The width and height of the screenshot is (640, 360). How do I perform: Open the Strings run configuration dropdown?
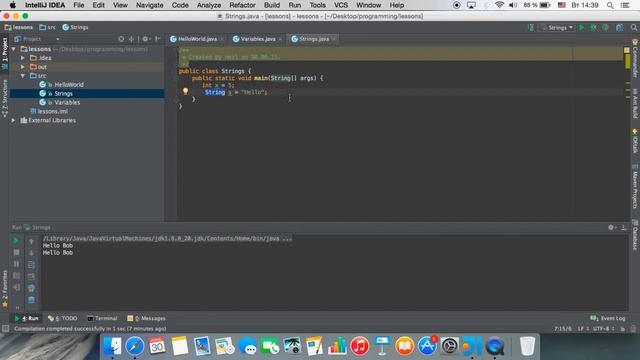tap(558, 27)
